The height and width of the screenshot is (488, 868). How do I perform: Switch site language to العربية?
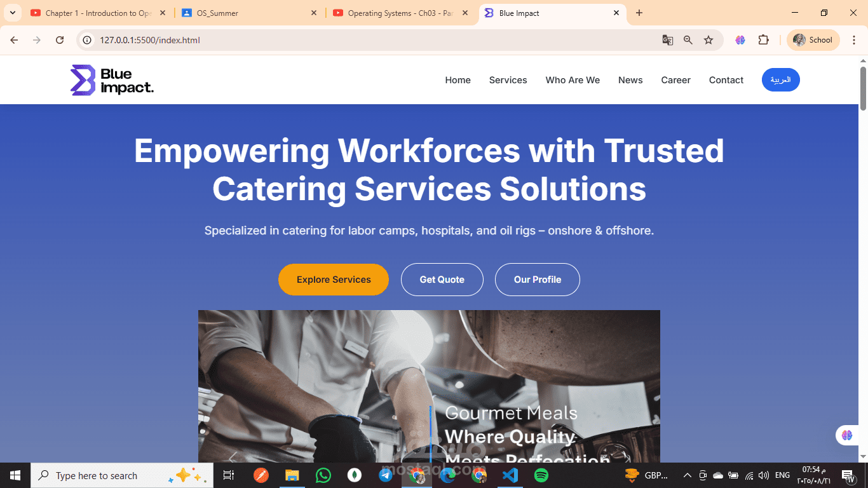(780, 80)
